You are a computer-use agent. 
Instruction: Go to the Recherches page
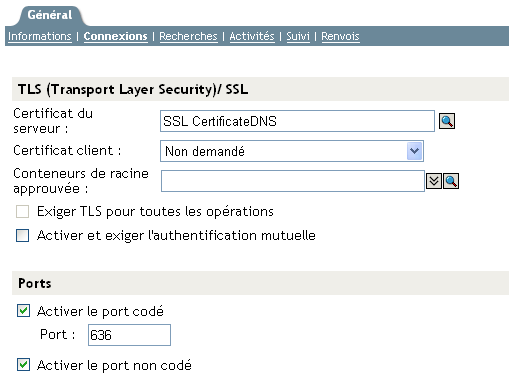click(188, 36)
